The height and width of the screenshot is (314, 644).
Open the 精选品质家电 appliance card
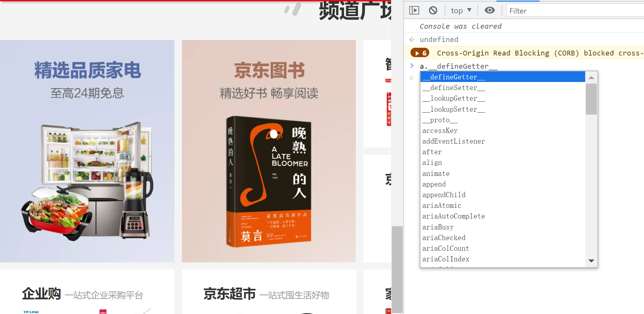(x=87, y=151)
